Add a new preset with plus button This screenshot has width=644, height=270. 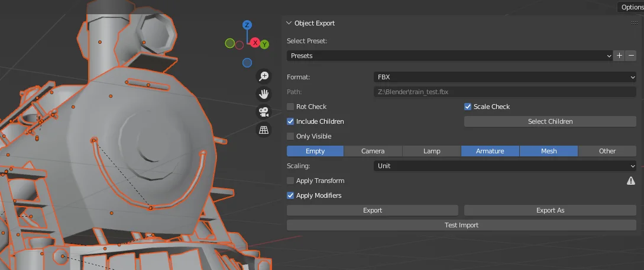click(x=619, y=56)
